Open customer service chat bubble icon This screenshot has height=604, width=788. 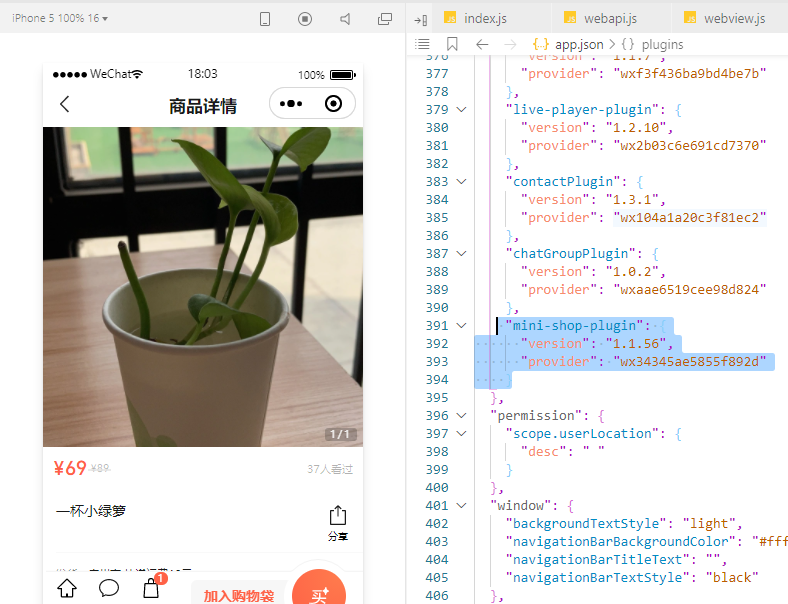109,588
